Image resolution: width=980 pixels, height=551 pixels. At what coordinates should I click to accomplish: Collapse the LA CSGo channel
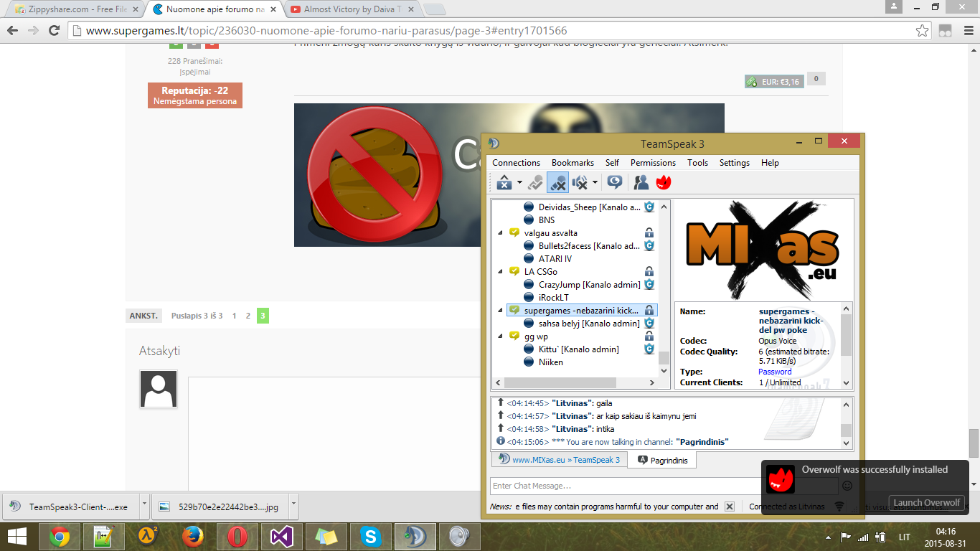501,272
